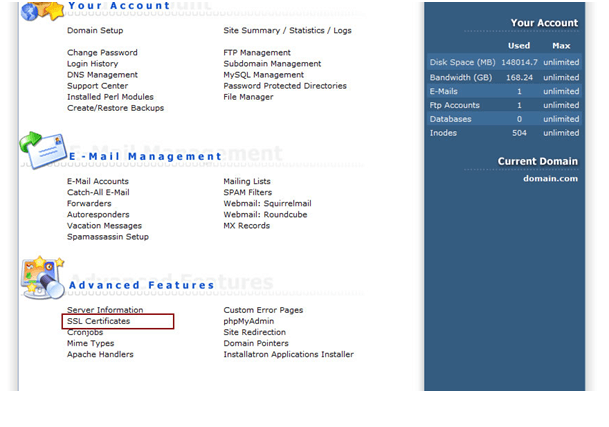Open MySQL Management
This screenshot has width=609, height=427.
(x=264, y=75)
